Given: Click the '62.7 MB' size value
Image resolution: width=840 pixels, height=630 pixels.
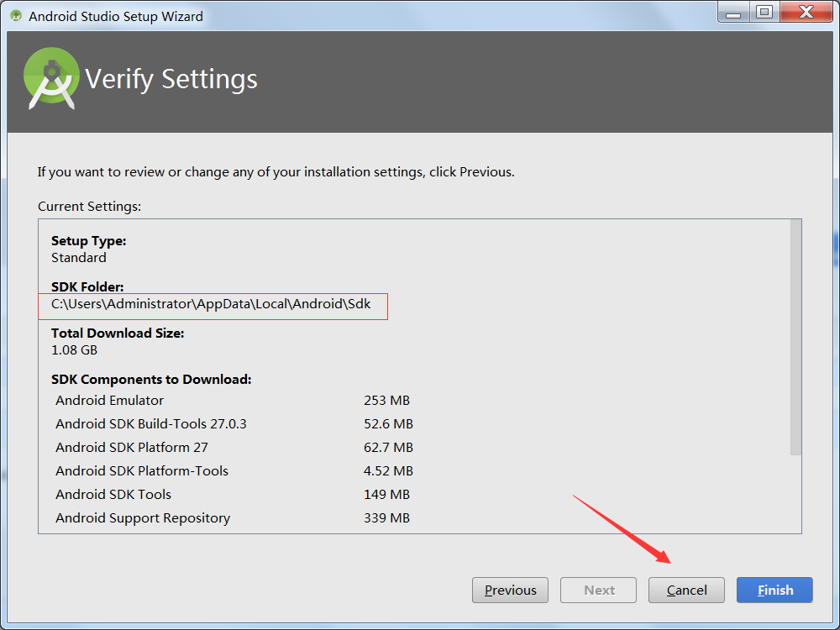Looking at the screenshot, I should coord(388,448).
